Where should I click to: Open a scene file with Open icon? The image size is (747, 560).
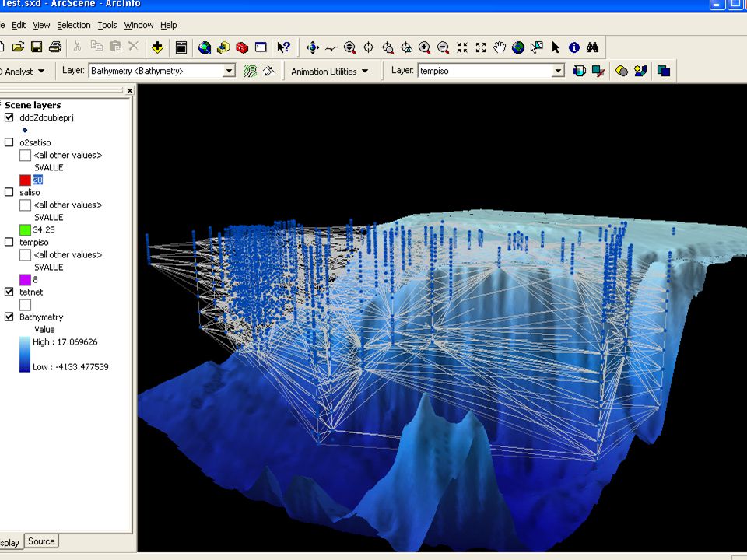[x=18, y=47]
